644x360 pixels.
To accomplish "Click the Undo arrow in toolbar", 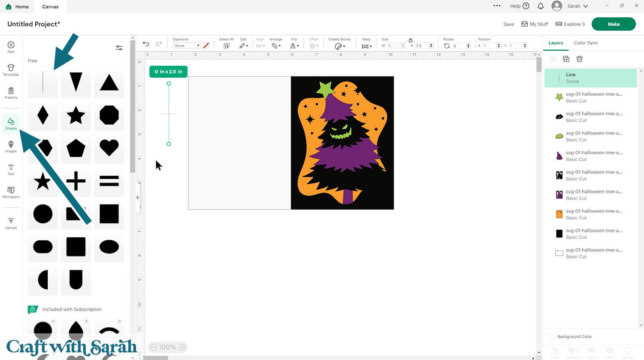I will tap(146, 44).
